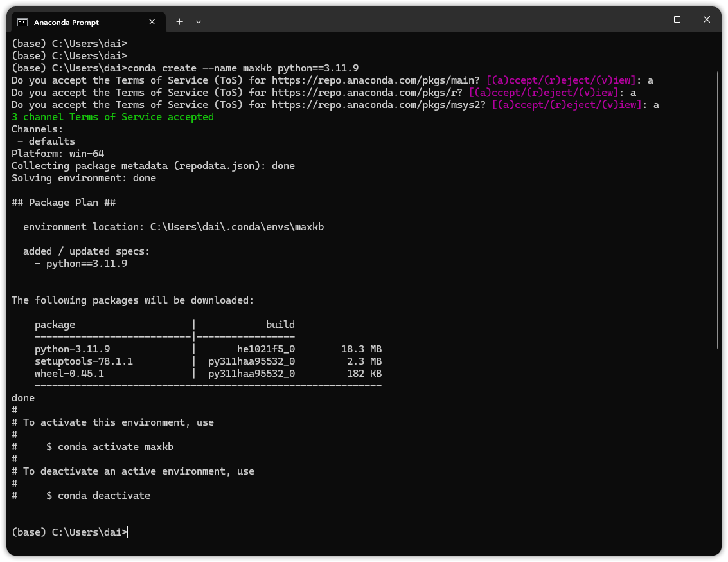Image resolution: width=728 pixels, height=562 pixels.
Task: Click the blinking cursor at the prompt
Action: click(128, 532)
